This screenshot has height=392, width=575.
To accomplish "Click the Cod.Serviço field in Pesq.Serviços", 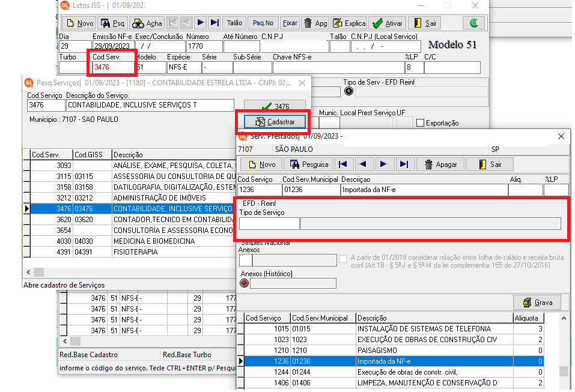I will pos(46,105).
